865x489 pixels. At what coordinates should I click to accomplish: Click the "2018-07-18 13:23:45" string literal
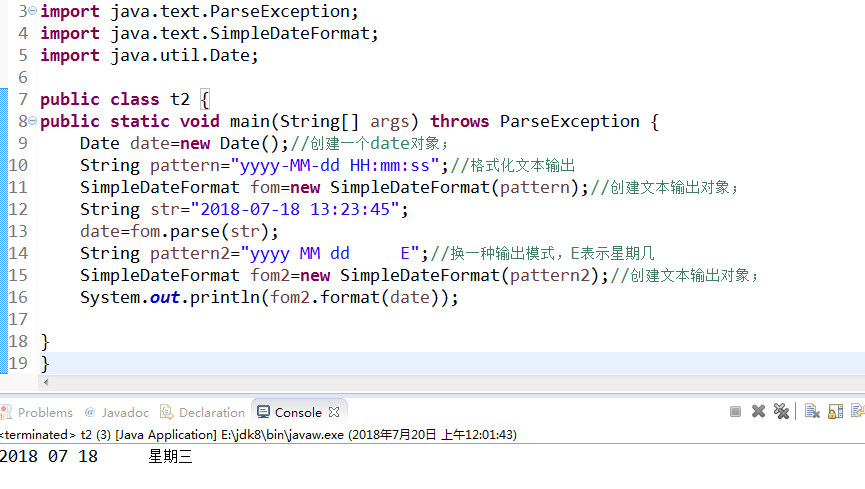295,209
